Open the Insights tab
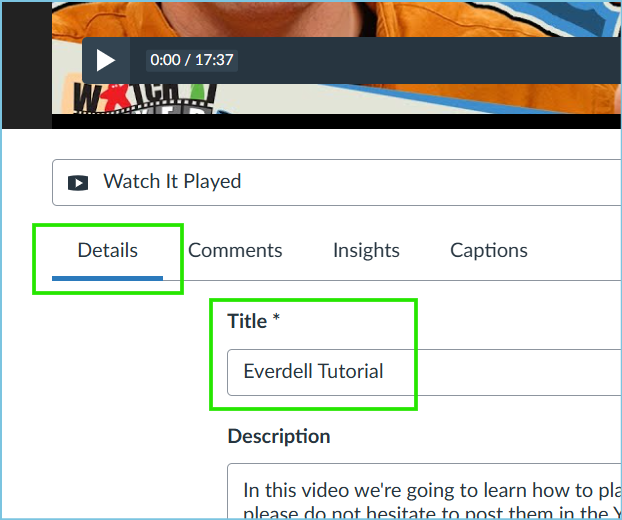The image size is (622, 520). tap(366, 250)
